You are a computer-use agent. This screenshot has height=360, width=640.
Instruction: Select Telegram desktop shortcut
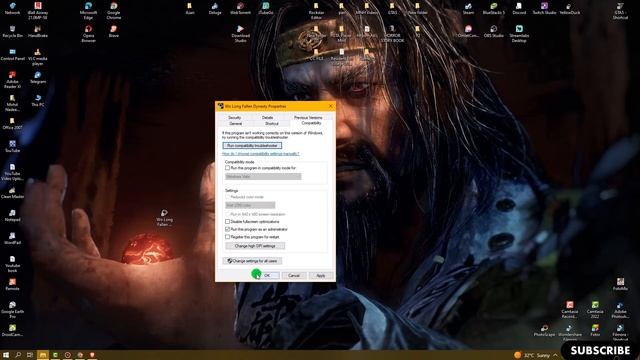click(x=38, y=78)
